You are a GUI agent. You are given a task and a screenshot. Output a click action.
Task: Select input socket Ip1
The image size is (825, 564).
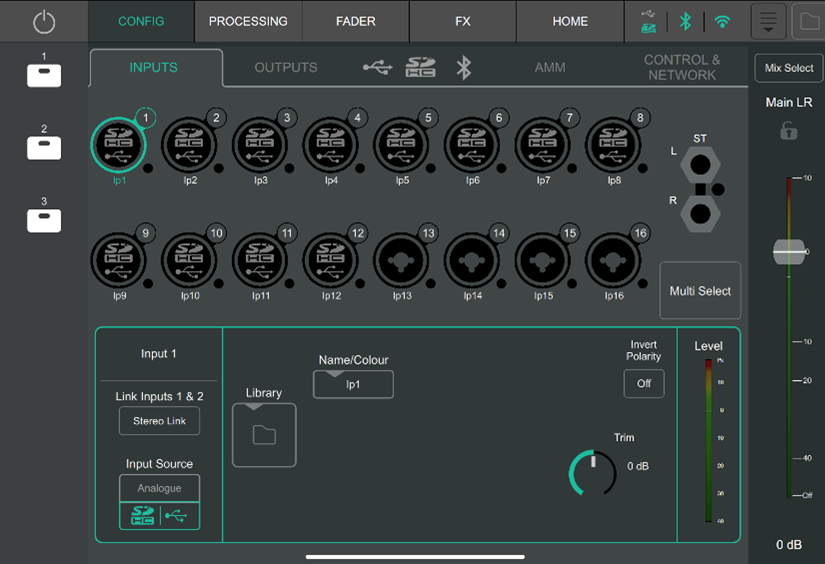118,145
